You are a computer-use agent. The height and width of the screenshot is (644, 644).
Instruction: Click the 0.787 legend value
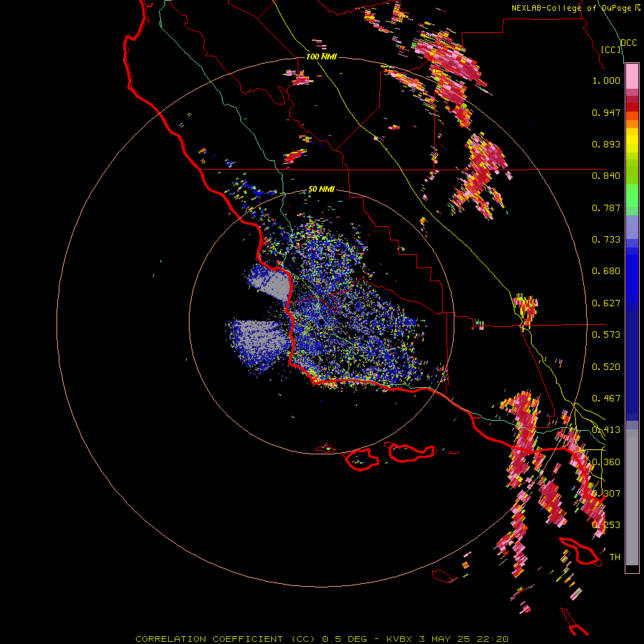pyautogui.click(x=606, y=208)
